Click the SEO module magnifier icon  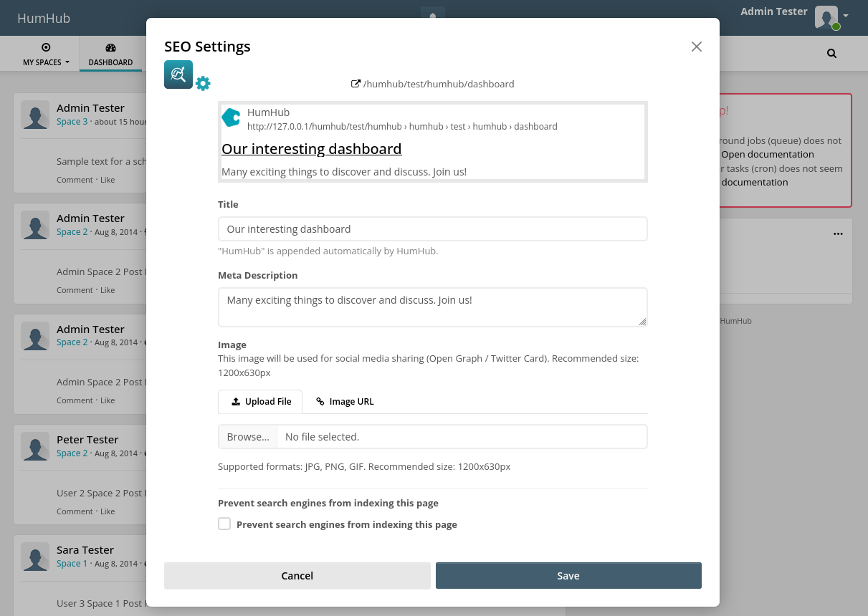(178, 74)
